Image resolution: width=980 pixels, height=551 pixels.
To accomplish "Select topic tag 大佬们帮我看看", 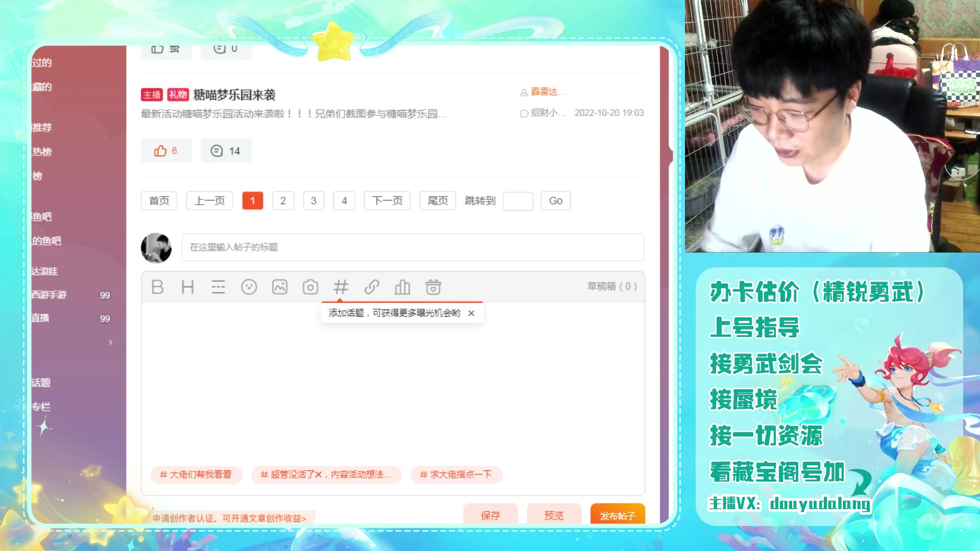I will [196, 474].
